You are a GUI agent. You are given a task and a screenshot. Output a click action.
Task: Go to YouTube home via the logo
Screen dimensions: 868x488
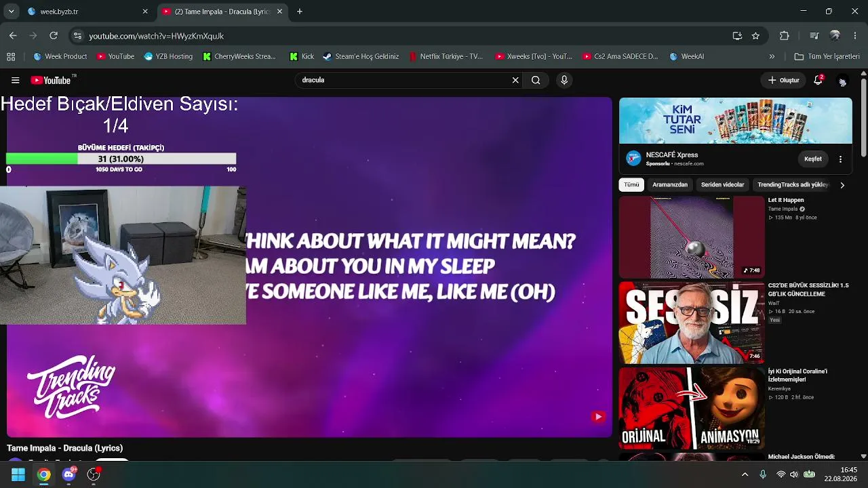pos(53,80)
